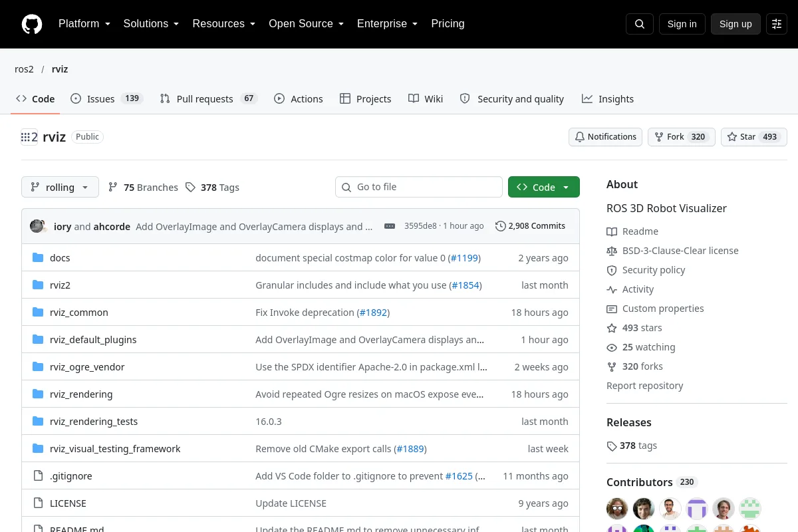
Task: Click the Sign in button
Action: (x=682, y=24)
